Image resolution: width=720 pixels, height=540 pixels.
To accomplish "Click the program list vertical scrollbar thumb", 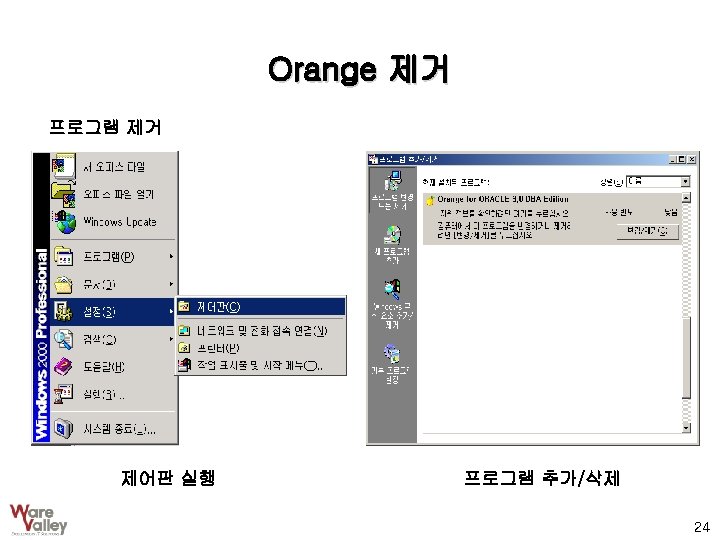I will [x=686, y=358].
